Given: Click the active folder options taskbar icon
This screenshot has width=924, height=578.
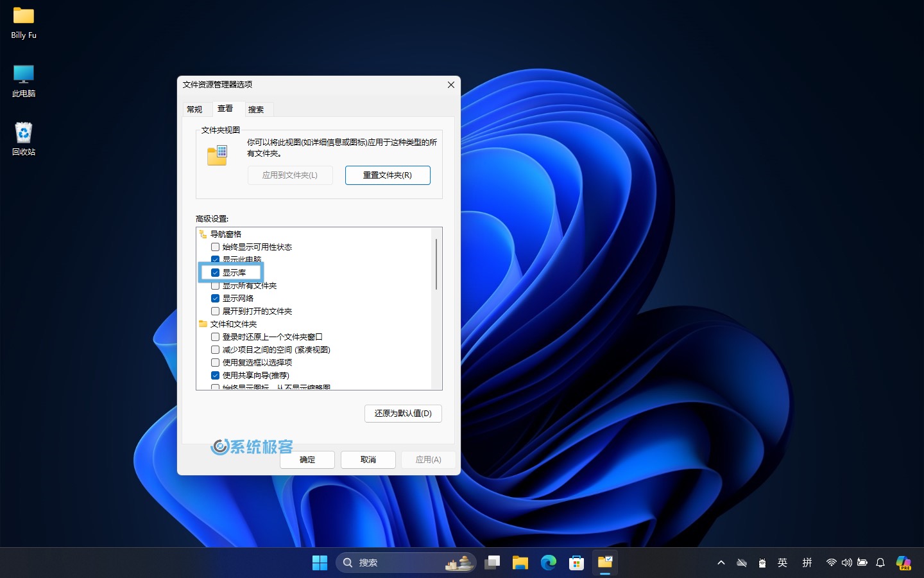Looking at the screenshot, I should 604,563.
